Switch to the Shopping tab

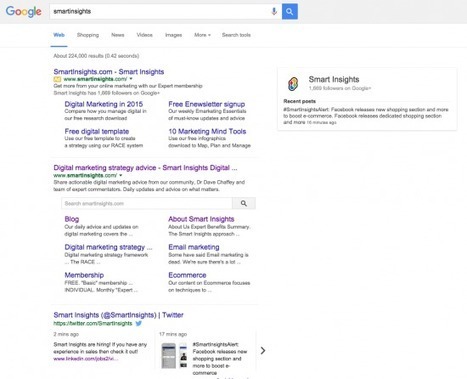[x=88, y=35]
